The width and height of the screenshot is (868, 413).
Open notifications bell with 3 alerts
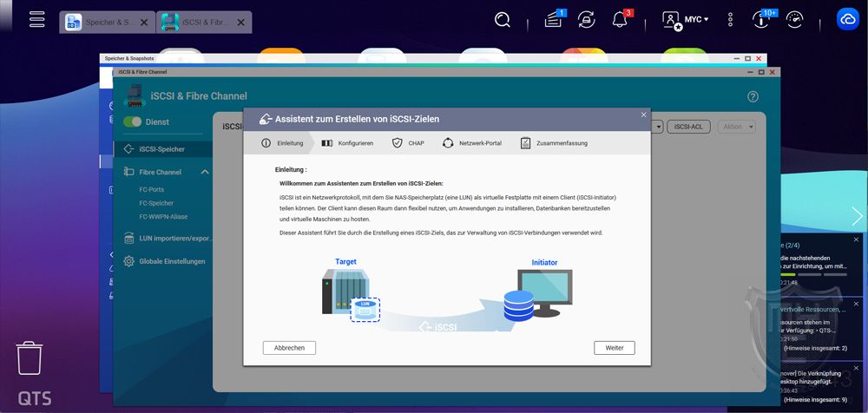coord(621,19)
